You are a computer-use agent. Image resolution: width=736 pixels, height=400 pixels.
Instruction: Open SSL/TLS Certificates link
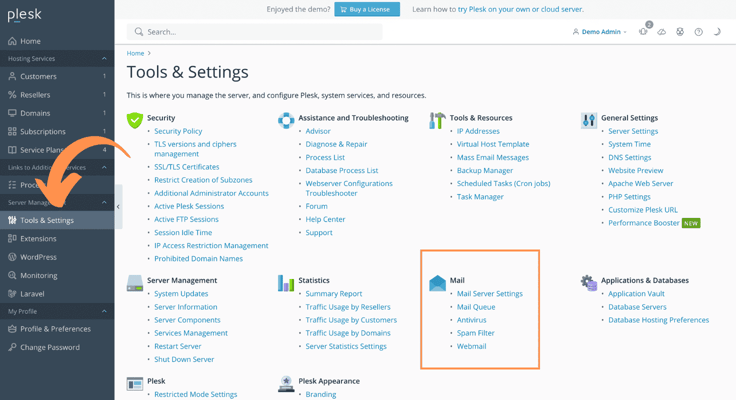click(187, 167)
